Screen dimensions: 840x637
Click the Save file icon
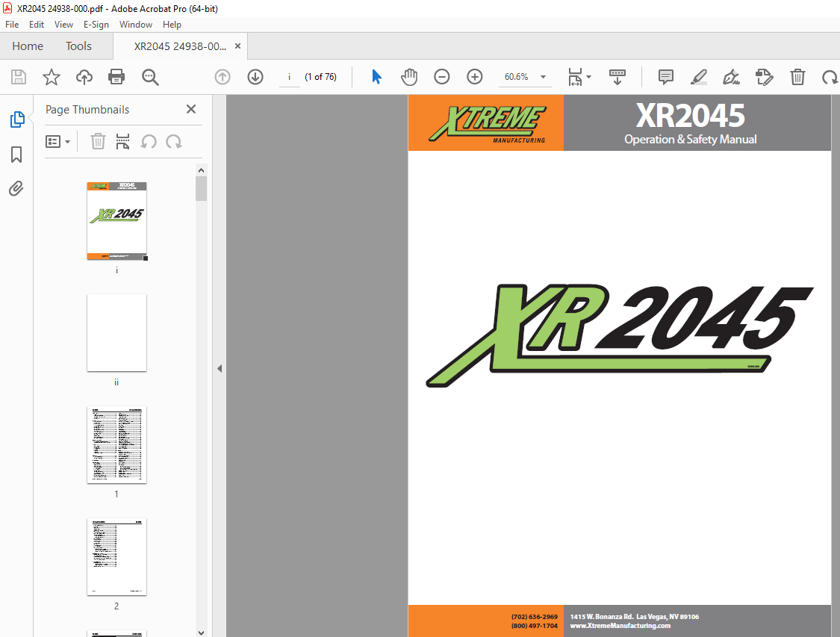19,77
